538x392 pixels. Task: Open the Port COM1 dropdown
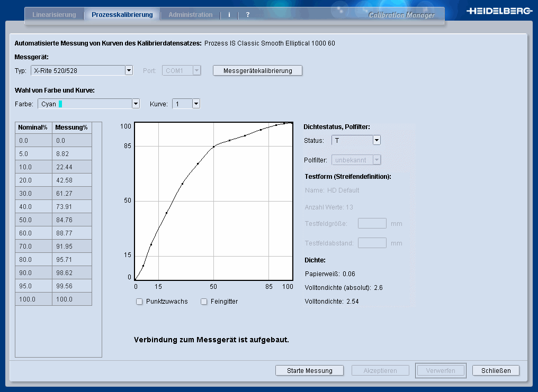(182, 70)
